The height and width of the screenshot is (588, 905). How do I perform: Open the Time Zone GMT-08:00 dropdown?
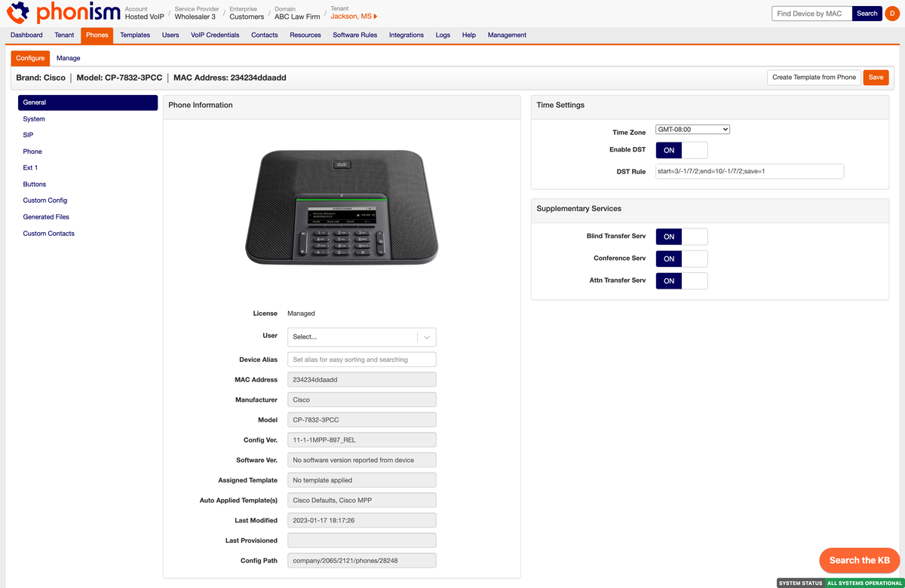click(692, 130)
